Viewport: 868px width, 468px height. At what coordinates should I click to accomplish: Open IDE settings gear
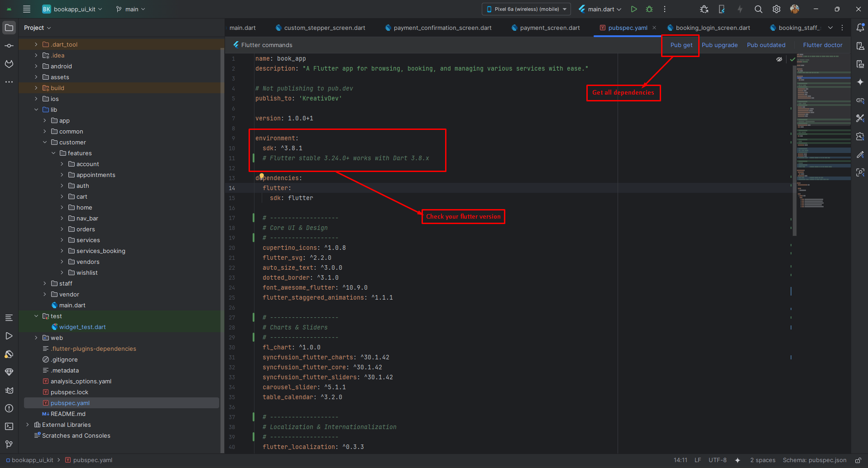click(777, 9)
